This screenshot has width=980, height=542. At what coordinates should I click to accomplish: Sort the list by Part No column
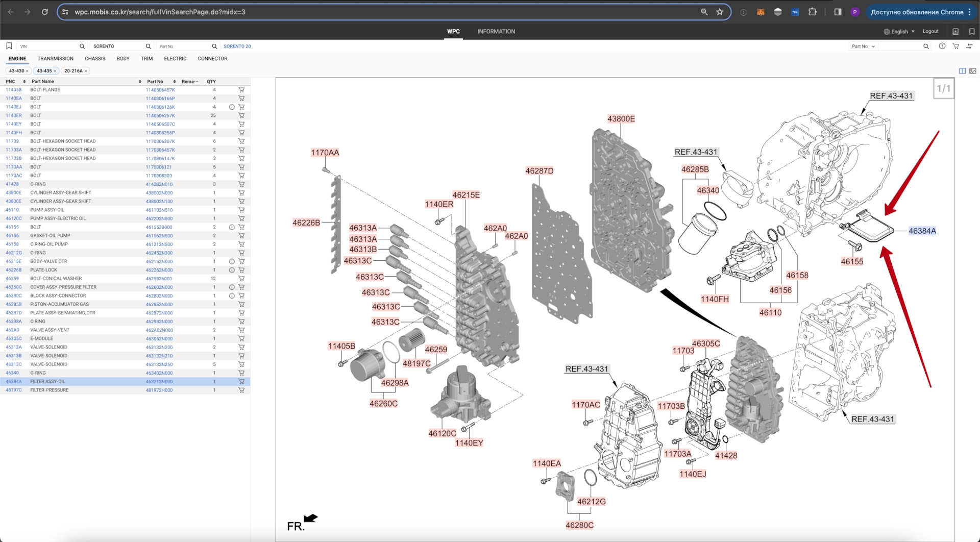point(174,82)
